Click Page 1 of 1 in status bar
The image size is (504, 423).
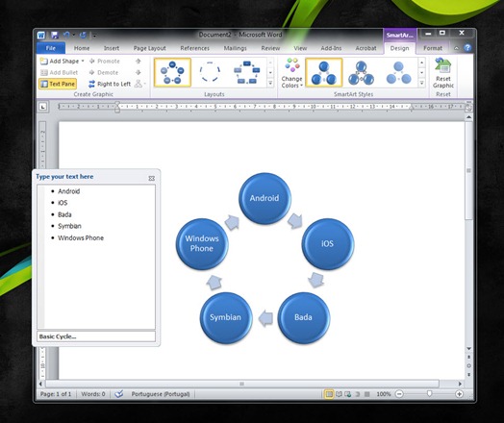[x=56, y=394]
